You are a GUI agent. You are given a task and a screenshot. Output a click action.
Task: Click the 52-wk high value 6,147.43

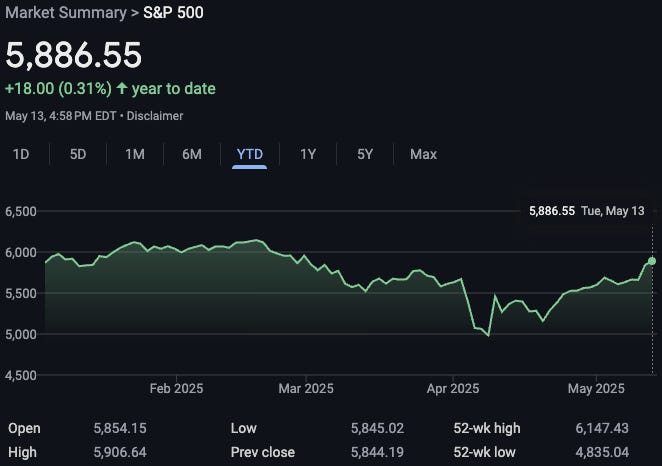coord(602,428)
